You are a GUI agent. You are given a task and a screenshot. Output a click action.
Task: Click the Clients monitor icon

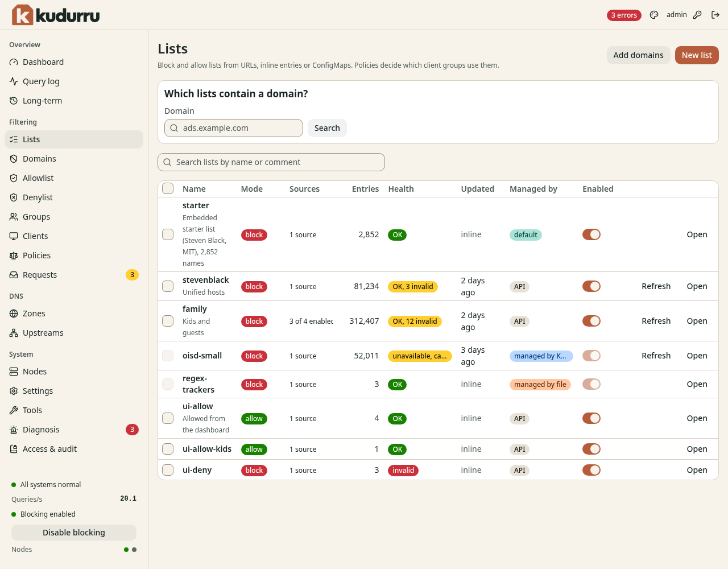14,236
